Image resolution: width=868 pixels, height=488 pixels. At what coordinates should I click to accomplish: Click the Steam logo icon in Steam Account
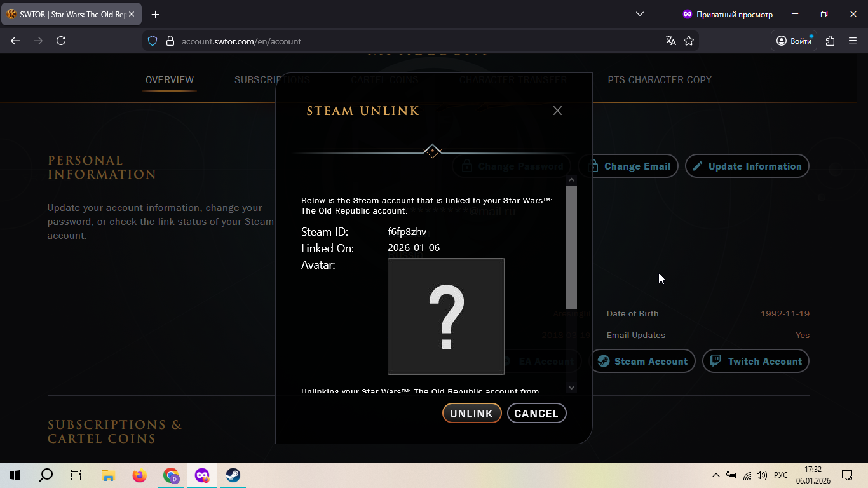[604, 361]
